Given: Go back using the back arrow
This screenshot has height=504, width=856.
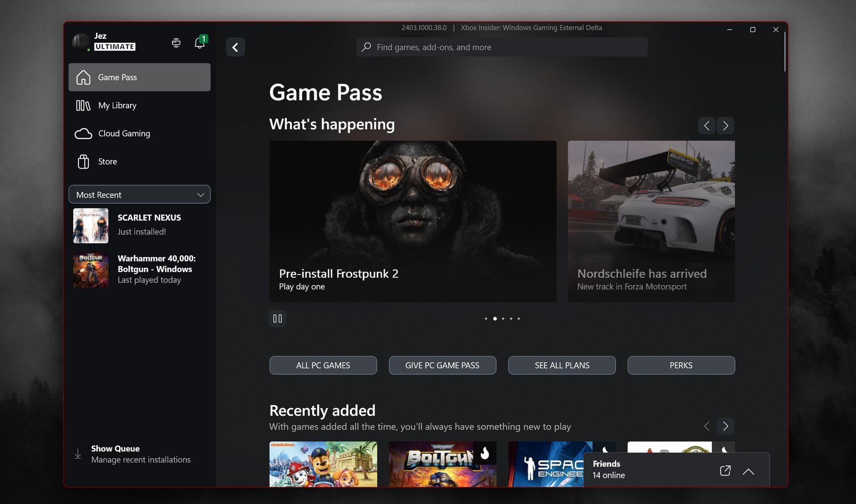Looking at the screenshot, I should pos(235,47).
